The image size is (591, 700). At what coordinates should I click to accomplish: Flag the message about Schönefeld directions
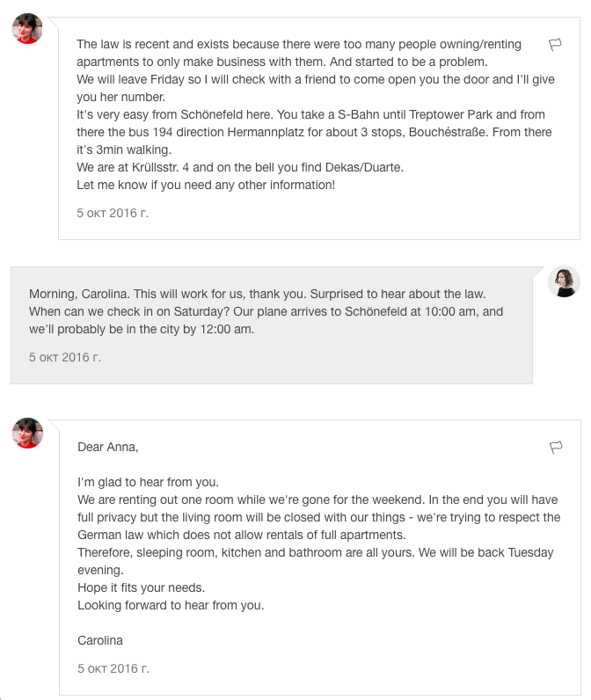(555, 44)
